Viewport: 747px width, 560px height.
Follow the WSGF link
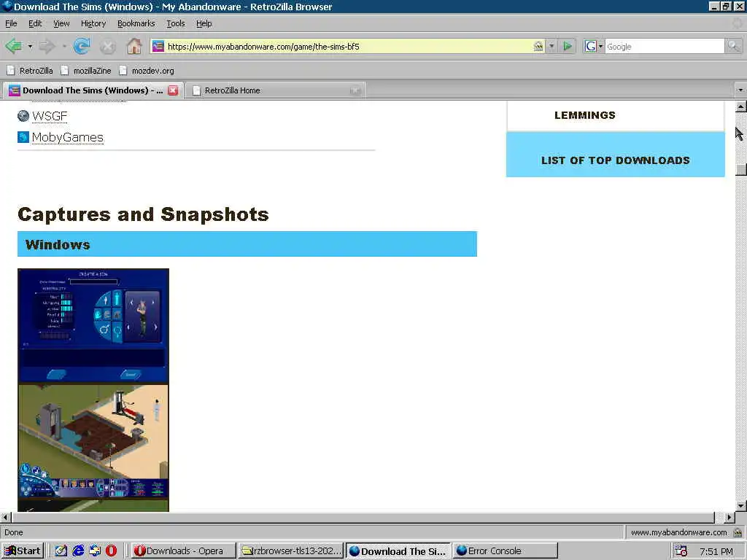click(x=50, y=116)
